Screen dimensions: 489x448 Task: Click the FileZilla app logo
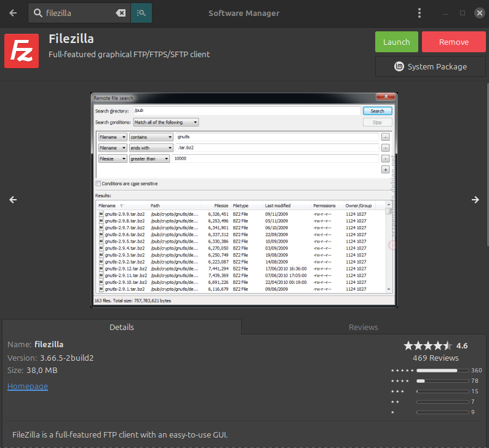(22, 50)
